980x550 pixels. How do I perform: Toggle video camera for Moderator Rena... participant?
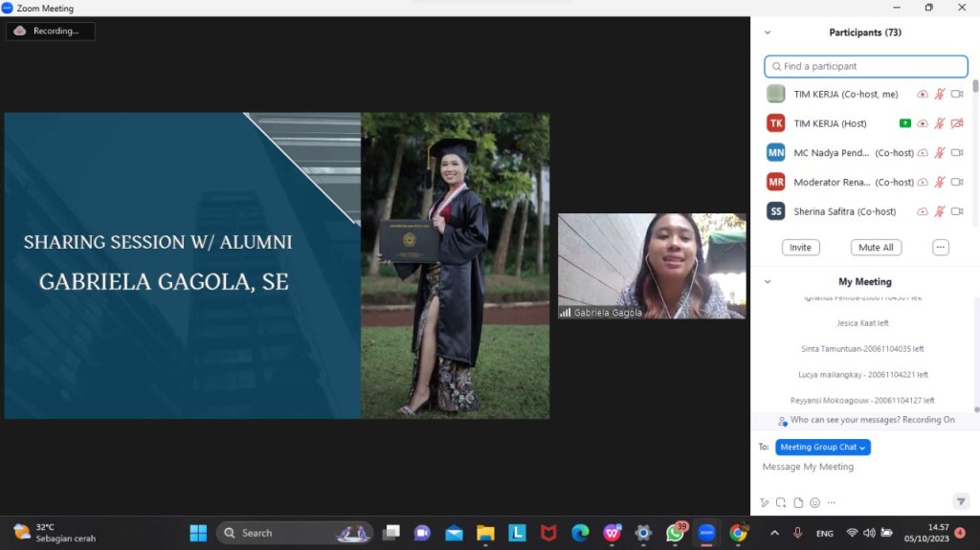[956, 182]
